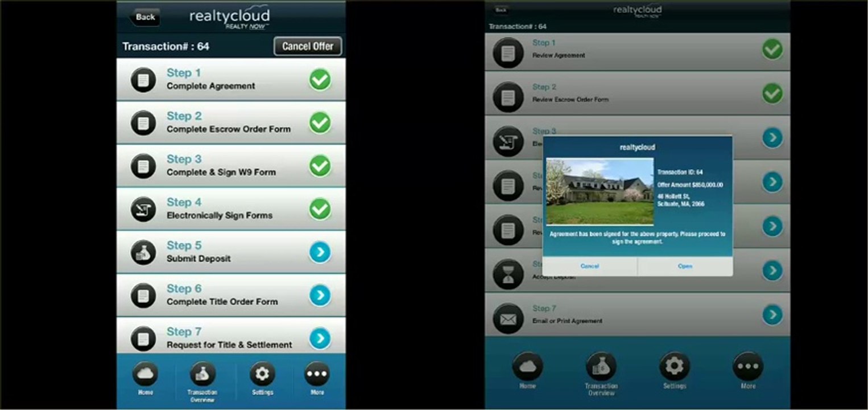Screen dimensions: 868x410
Task: Tap green checkmark beside Complete Escrow Order Form
Action: click(320, 123)
